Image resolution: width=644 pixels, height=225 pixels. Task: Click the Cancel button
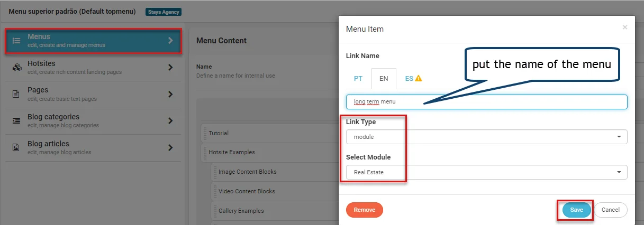point(610,210)
